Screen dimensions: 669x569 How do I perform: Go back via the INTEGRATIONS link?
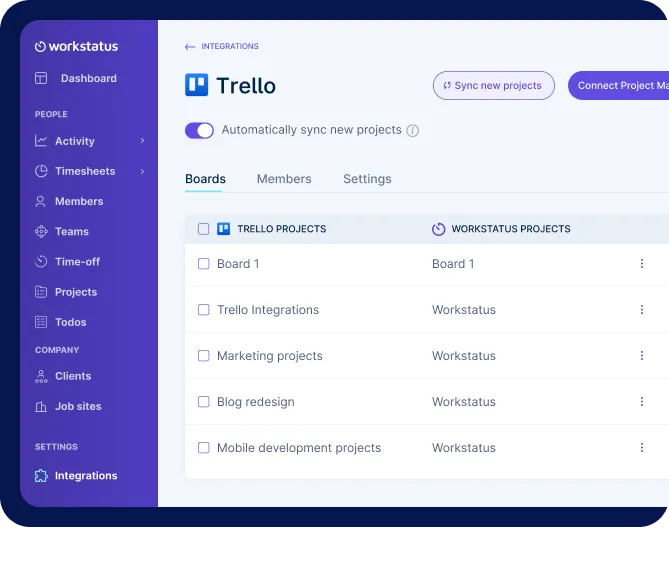[230, 46]
